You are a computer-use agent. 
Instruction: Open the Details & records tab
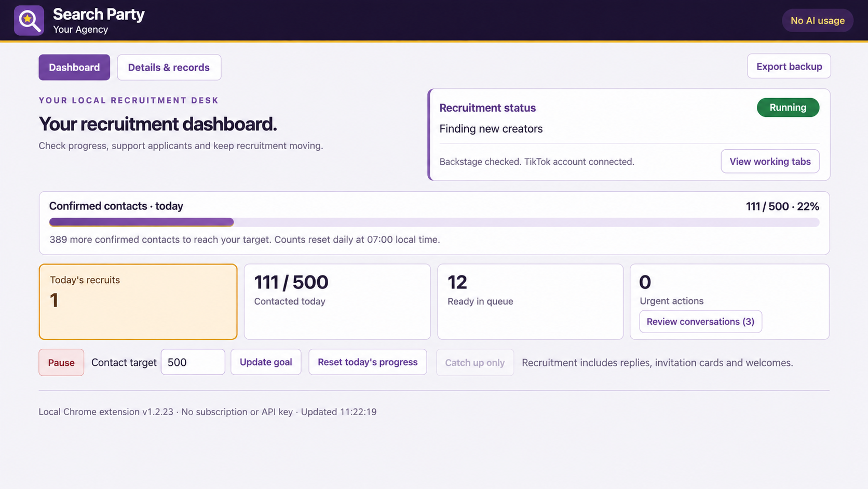coord(169,67)
